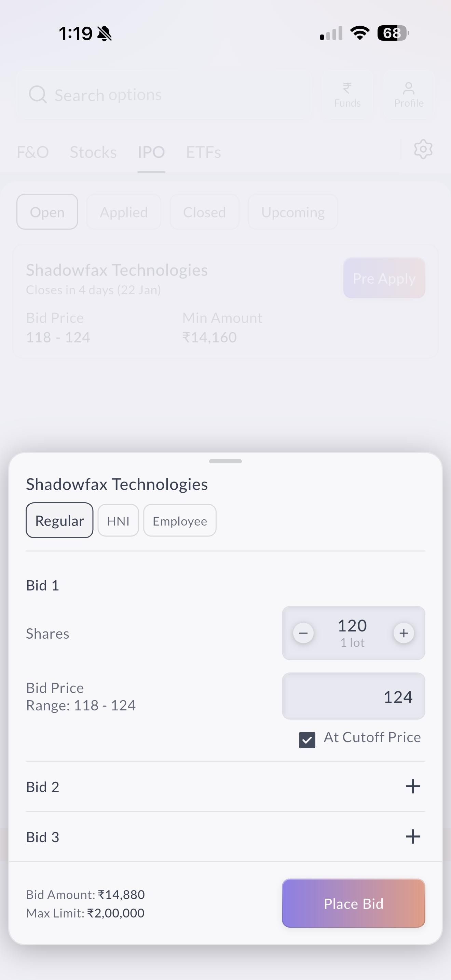Open the F&O tab
The image size is (451, 980).
pyautogui.click(x=33, y=152)
